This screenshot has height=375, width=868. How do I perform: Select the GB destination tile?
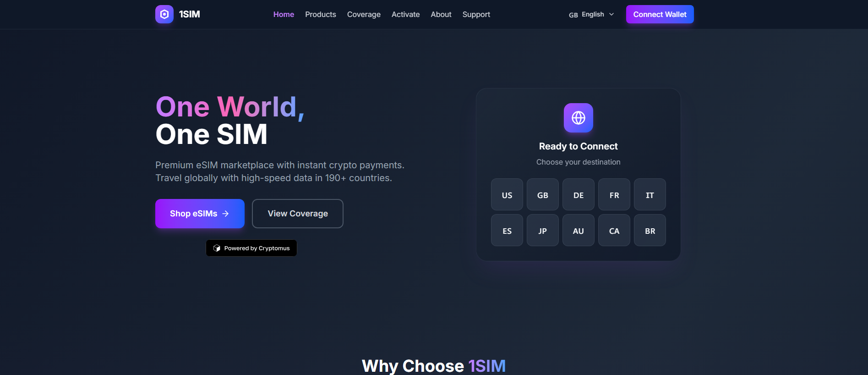click(543, 194)
